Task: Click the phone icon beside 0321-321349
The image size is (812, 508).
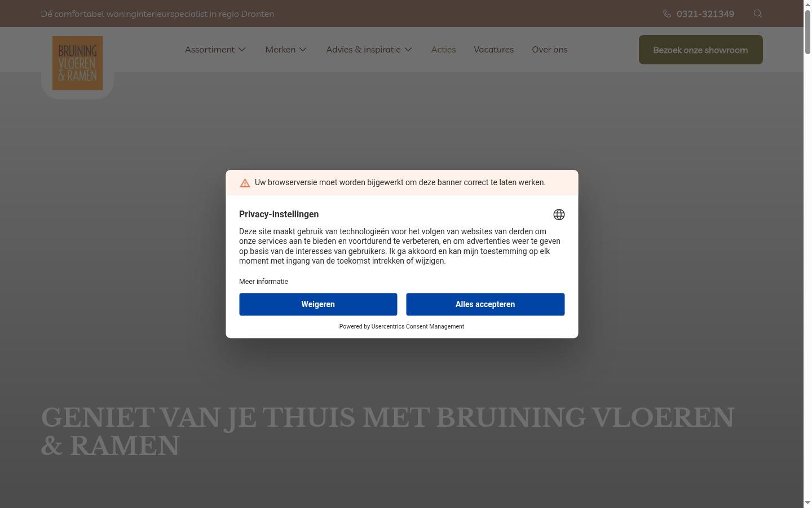Action: click(x=667, y=14)
